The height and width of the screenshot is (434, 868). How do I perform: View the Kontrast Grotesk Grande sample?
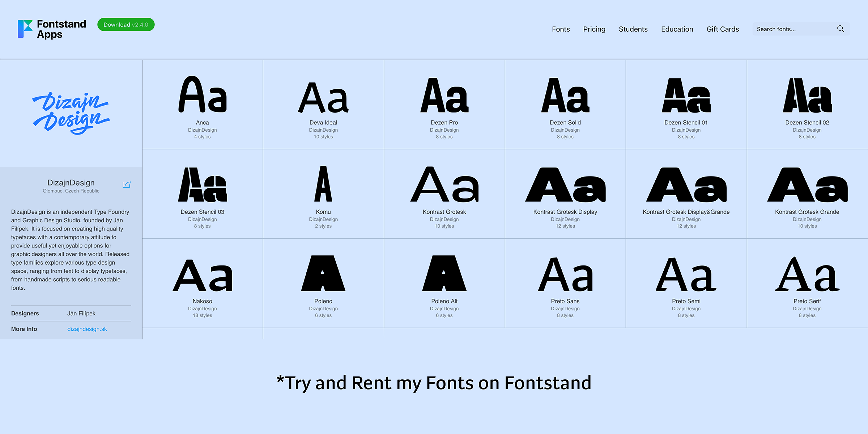click(x=807, y=194)
